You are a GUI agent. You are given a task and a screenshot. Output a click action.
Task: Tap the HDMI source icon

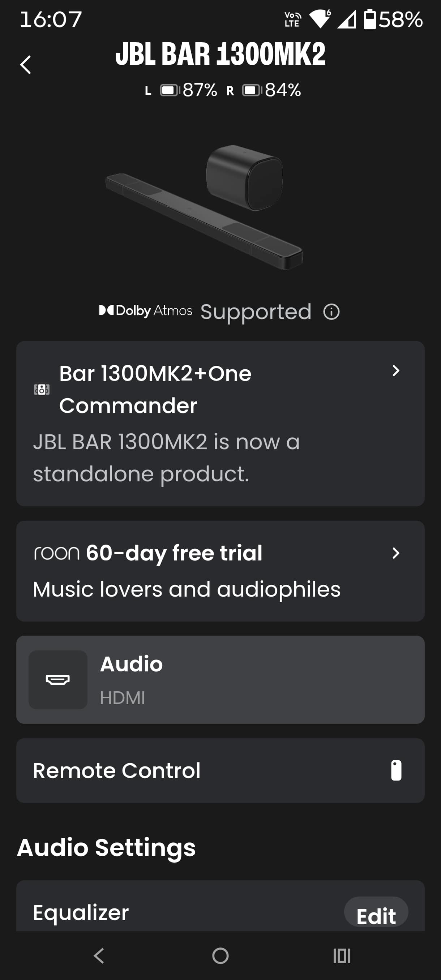pyautogui.click(x=58, y=679)
